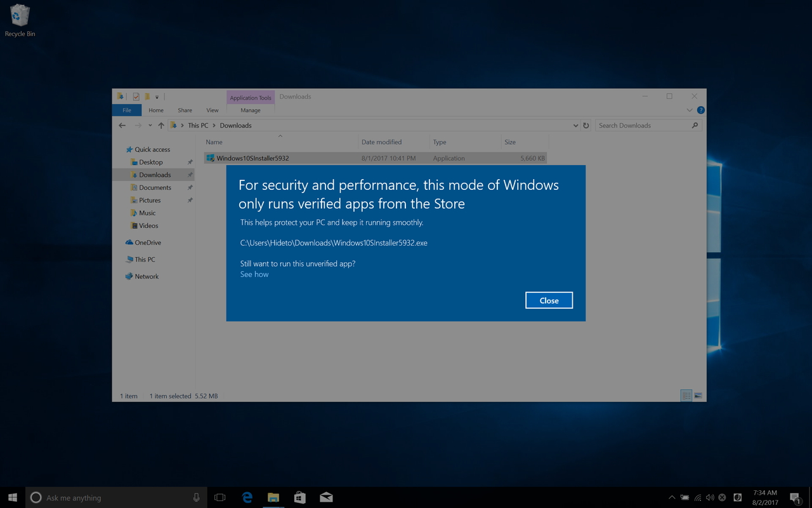Click the Cortana 'Ask me anything' box

pos(116,498)
